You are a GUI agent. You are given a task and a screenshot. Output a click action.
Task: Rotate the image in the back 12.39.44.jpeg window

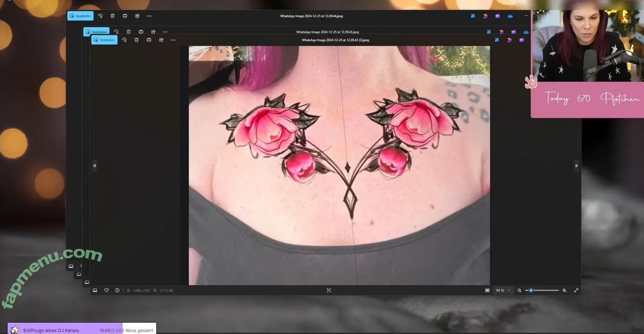tap(100, 16)
